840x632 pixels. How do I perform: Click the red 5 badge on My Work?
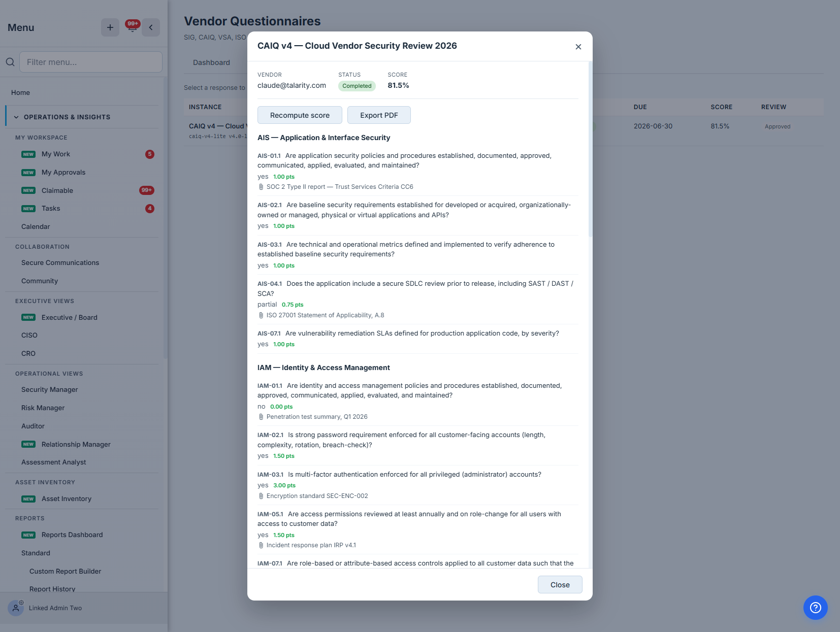[x=150, y=154]
